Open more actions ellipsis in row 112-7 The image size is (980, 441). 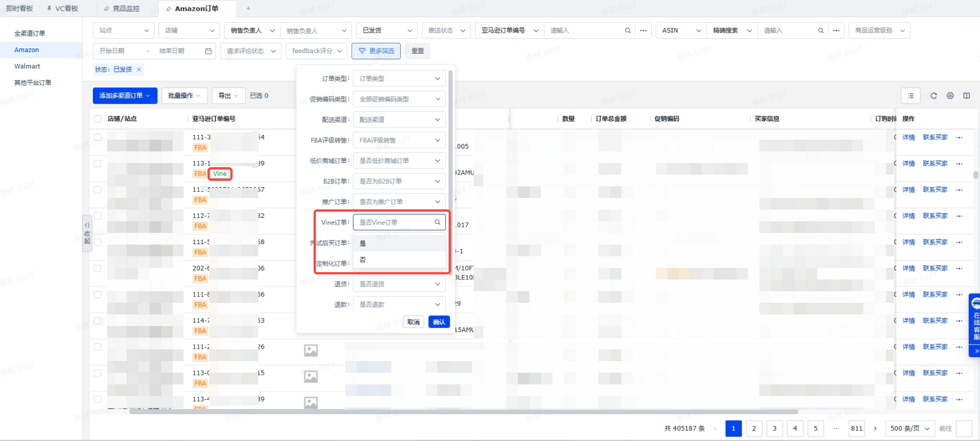point(959,216)
